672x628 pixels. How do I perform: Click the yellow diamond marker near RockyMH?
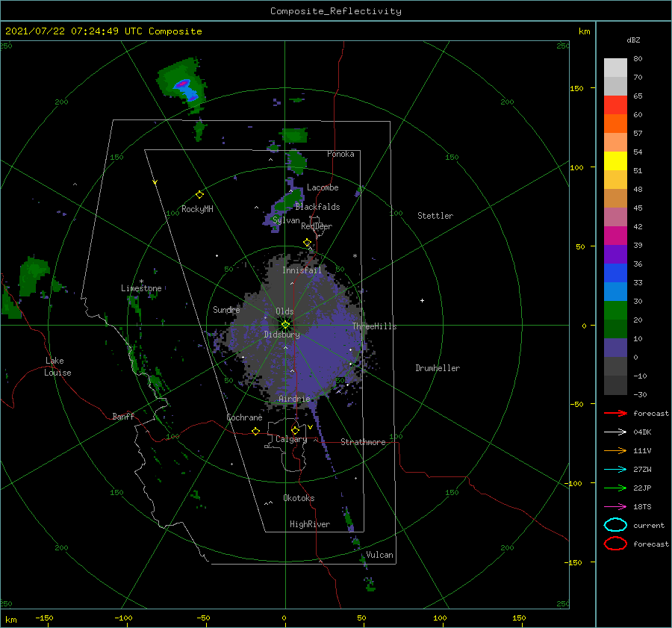[x=199, y=195]
